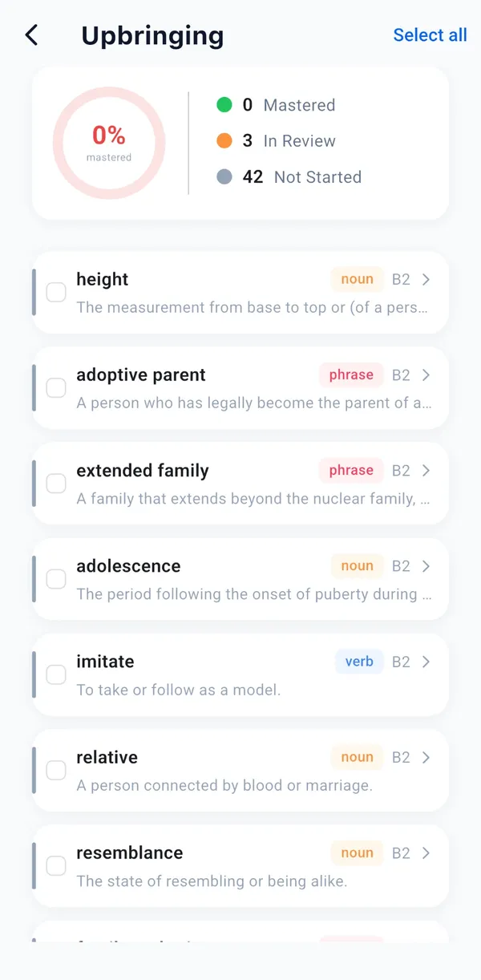Expand adoptive parent entry chevron
Screen dimensions: 481x980
click(426, 375)
